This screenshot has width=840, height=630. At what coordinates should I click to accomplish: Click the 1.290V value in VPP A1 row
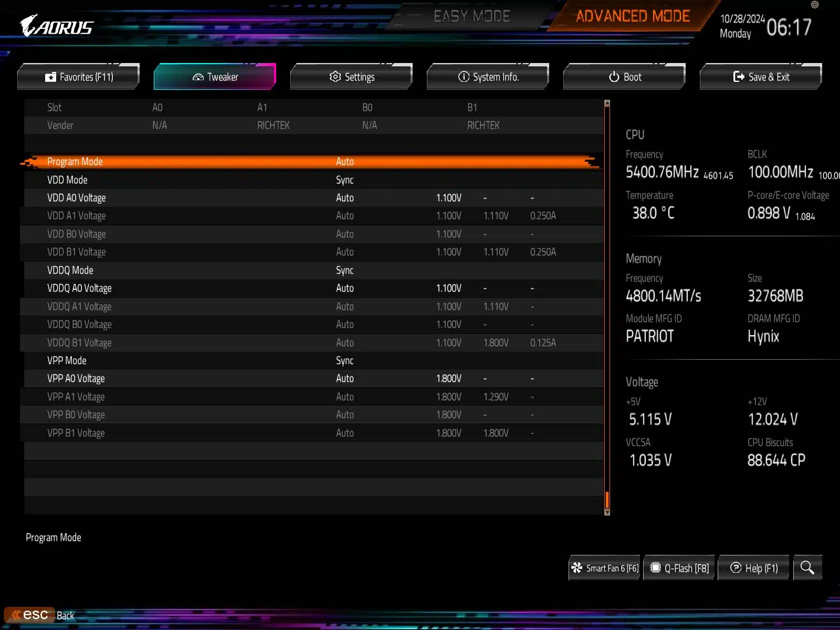coord(496,397)
